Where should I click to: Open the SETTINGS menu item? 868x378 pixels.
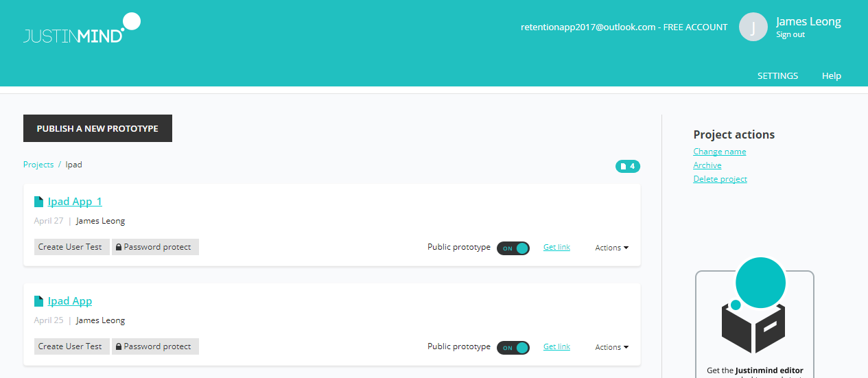pos(777,76)
